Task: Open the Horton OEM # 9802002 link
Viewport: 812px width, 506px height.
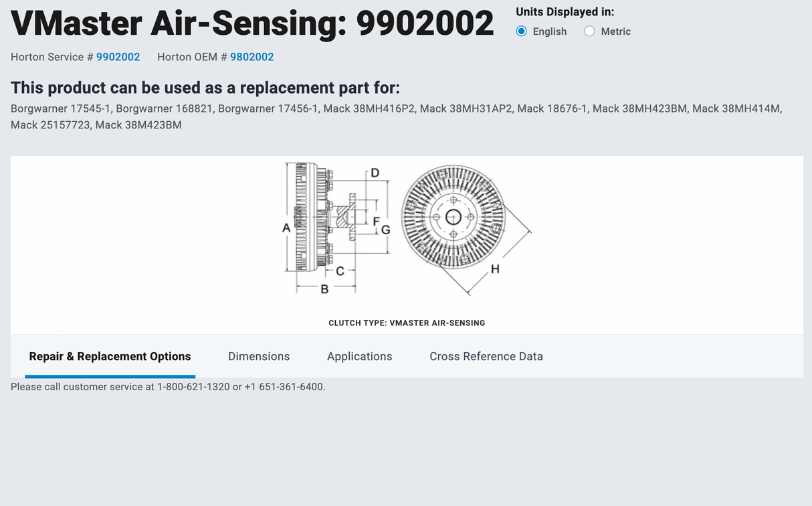Action: coord(252,57)
